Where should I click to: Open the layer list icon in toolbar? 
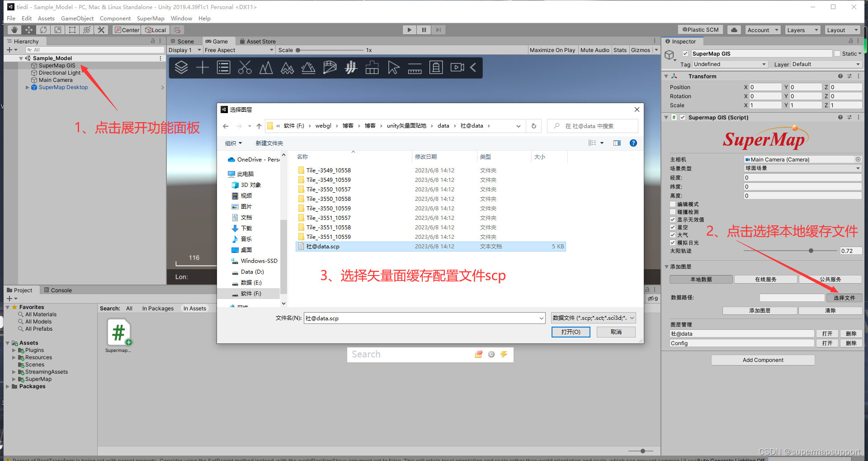[x=223, y=67]
